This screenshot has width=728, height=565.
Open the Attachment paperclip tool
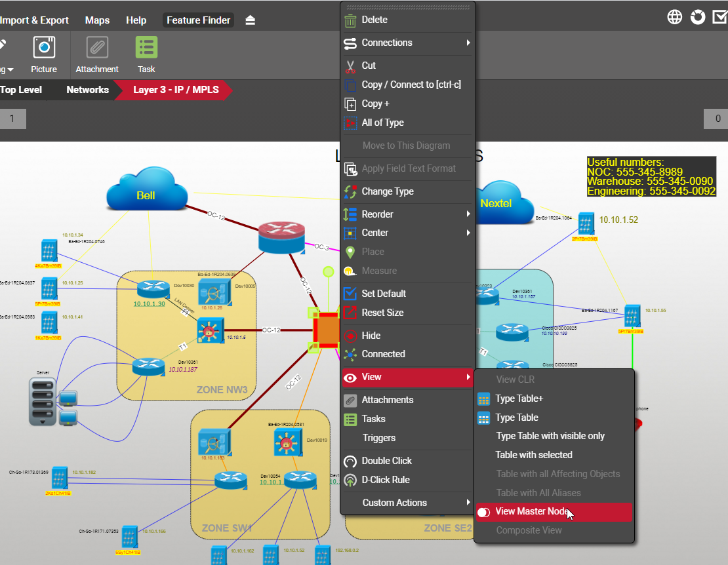tap(97, 48)
